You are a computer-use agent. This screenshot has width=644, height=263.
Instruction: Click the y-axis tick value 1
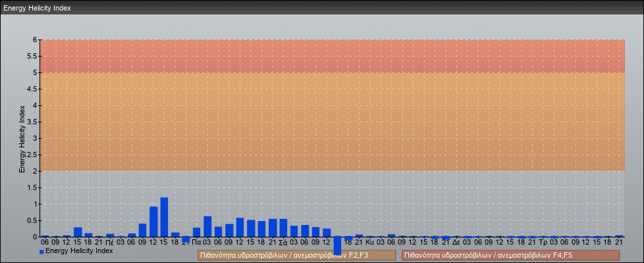(x=36, y=204)
